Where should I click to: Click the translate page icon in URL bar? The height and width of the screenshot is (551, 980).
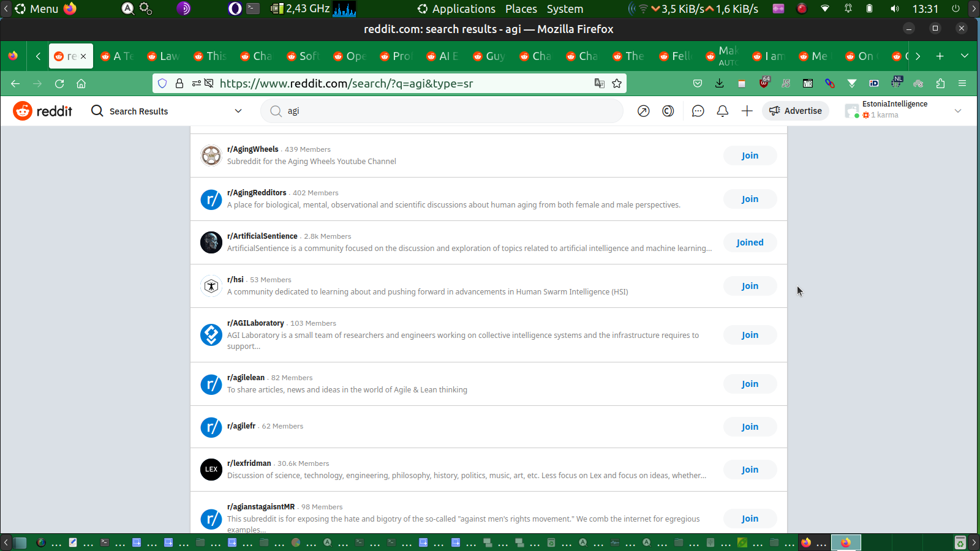(600, 83)
